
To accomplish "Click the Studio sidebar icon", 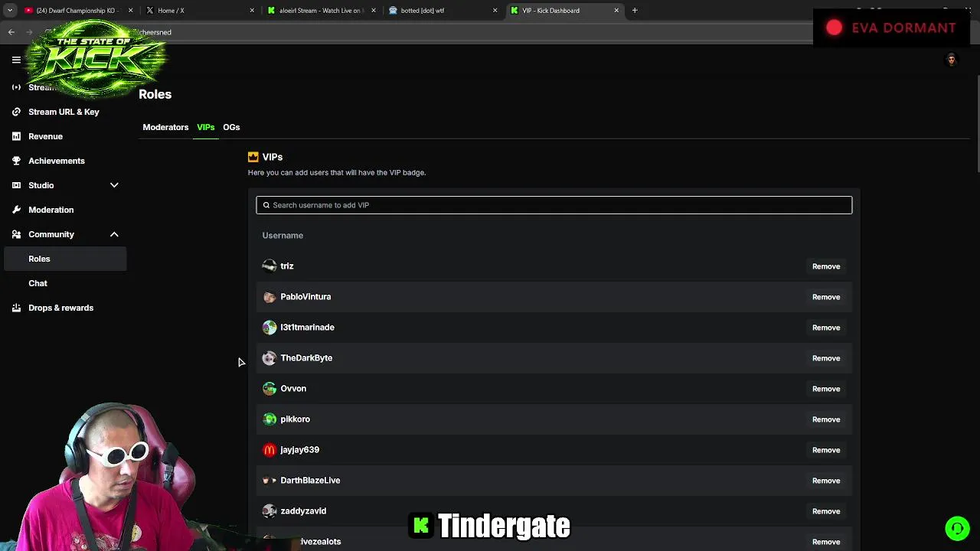I will click(x=16, y=185).
